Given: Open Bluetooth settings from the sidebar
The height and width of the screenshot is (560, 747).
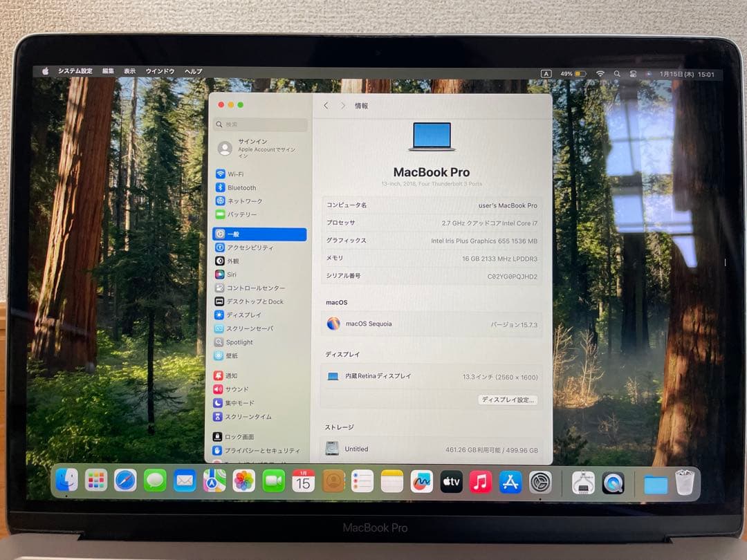Looking at the screenshot, I should pyautogui.click(x=242, y=187).
